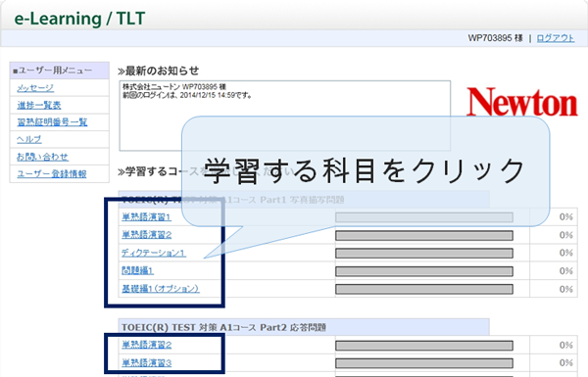Image resolution: width=588 pixels, height=377 pixels.
Task: Click the ログアウト logout link
Action: coord(555,38)
